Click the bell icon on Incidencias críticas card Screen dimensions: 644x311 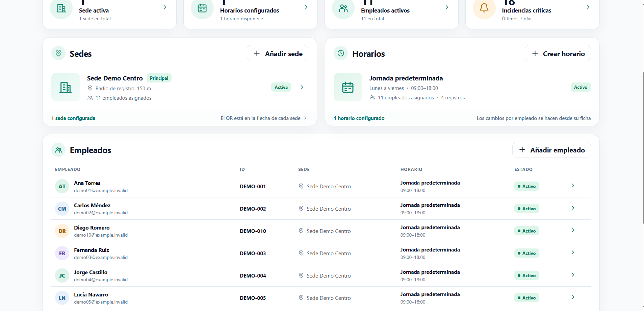pos(484,8)
